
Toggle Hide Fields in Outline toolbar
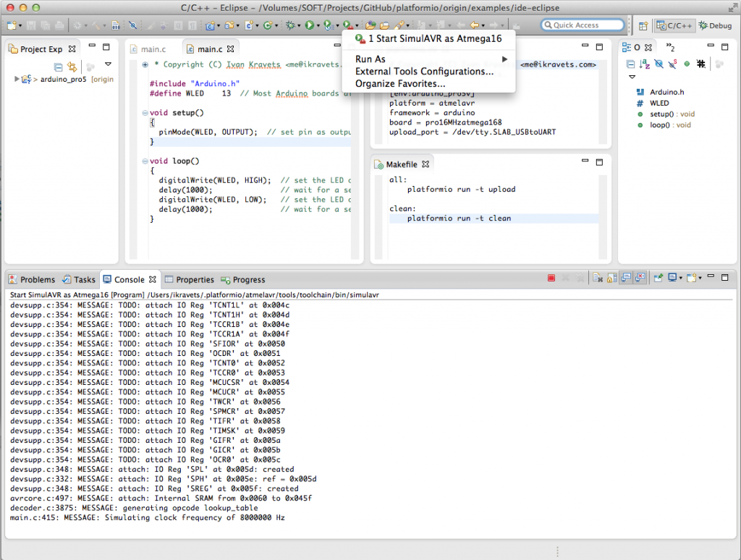(x=659, y=64)
